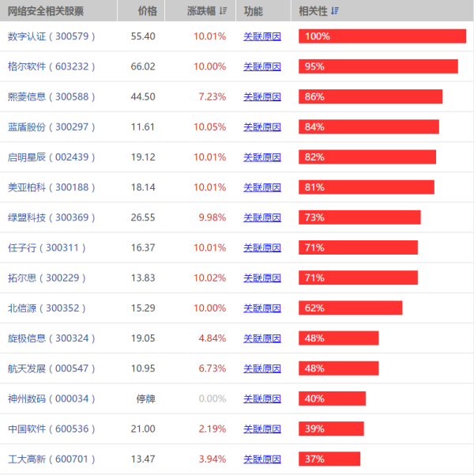The image size is (474, 476).
Task: Select stock 绿盟科技 (300369)
Action: [x=51, y=217]
